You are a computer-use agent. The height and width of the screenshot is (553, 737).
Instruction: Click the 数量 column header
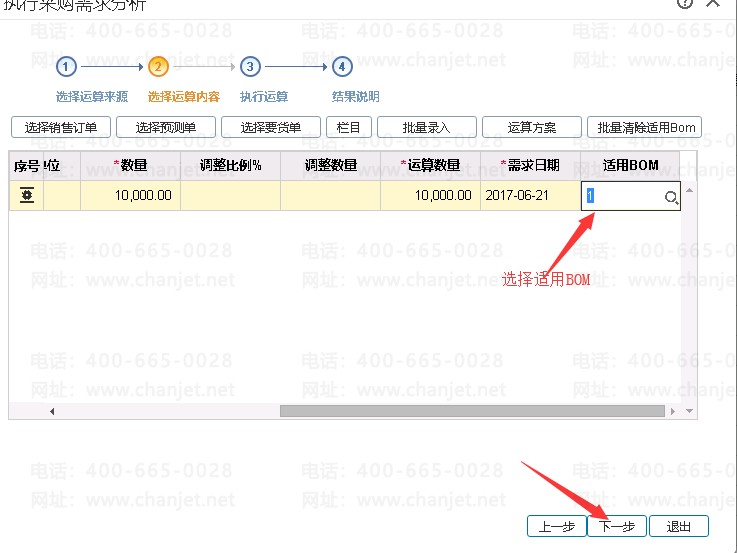point(131,166)
